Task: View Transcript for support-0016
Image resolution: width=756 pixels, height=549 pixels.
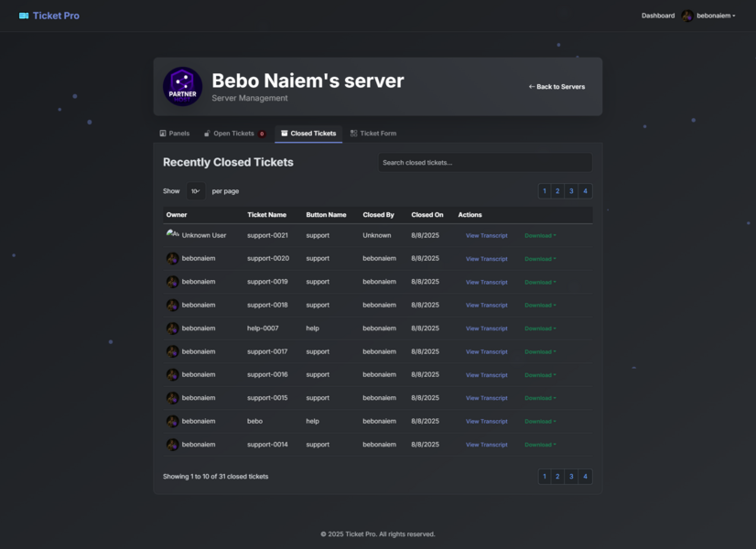Action: 487,375
